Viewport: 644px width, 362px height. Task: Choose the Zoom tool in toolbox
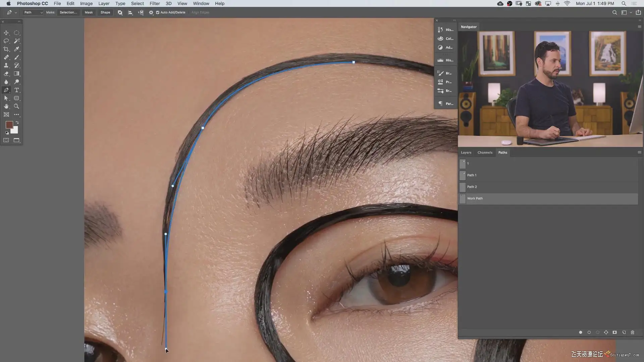(x=16, y=106)
